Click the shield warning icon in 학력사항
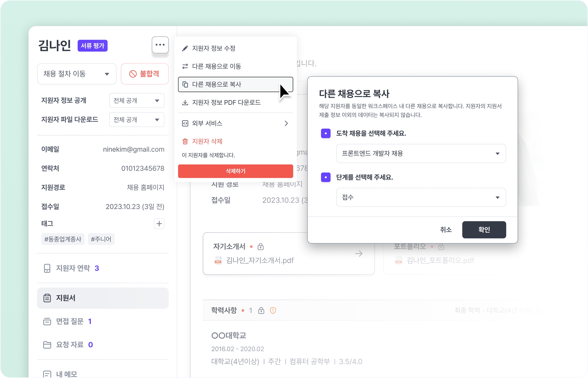Screen dimensions: 588x378 [273, 310]
